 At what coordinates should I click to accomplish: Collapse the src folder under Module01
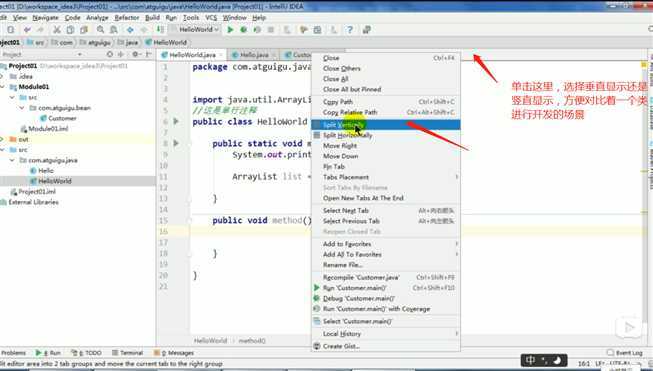click(12, 97)
